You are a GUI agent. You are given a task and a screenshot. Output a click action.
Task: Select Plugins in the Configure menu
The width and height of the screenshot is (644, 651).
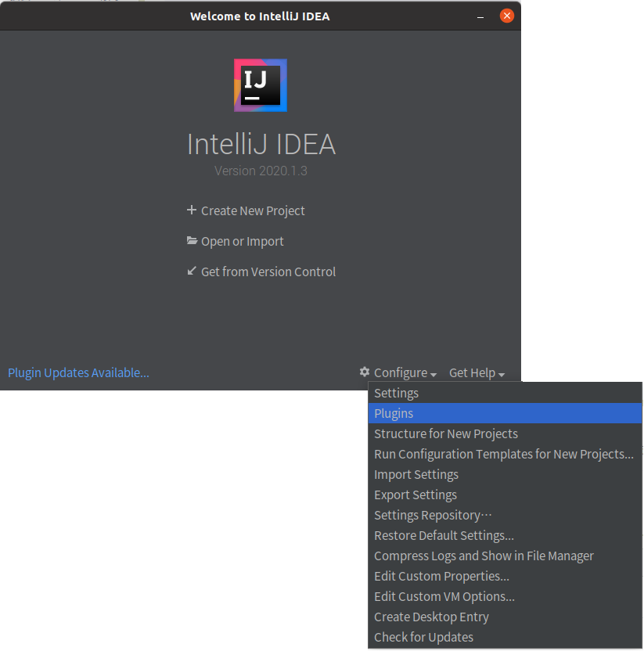coord(505,413)
